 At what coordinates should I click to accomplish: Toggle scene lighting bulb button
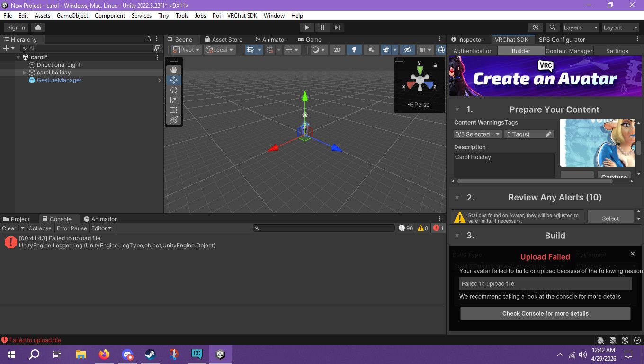(354, 50)
